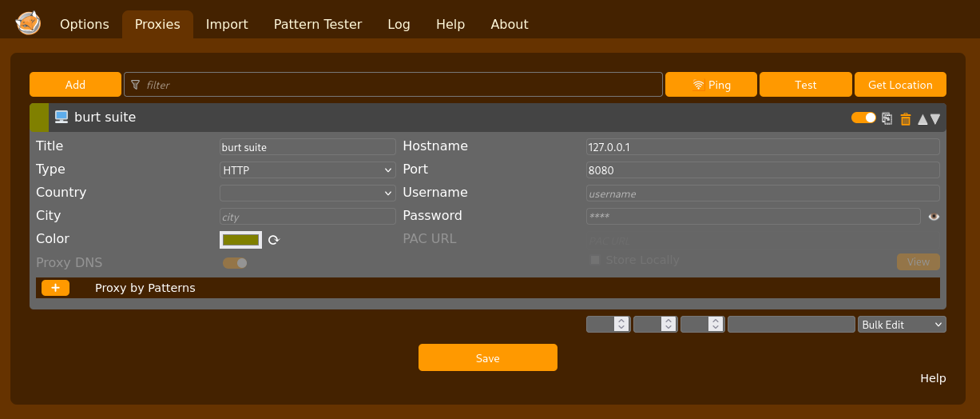Switch to the Import tab
The image size is (980, 419).
227,24
